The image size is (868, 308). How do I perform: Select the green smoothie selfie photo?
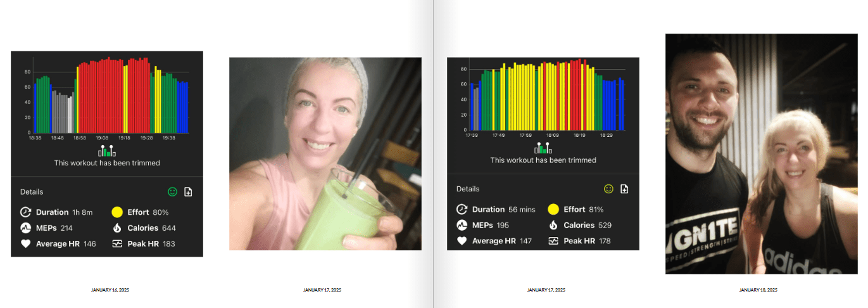(x=325, y=153)
